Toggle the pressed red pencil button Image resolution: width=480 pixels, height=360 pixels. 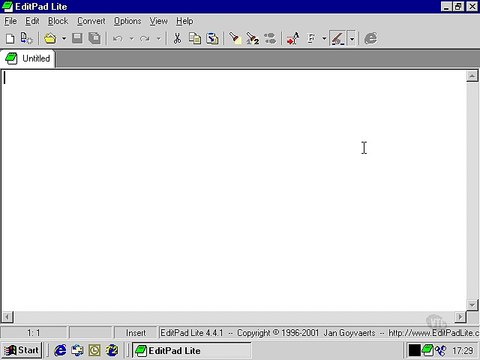click(x=337, y=39)
